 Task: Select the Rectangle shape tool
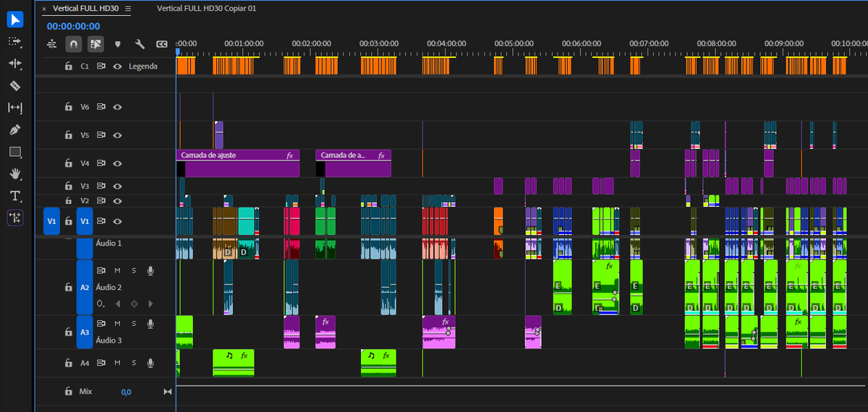(15, 152)
